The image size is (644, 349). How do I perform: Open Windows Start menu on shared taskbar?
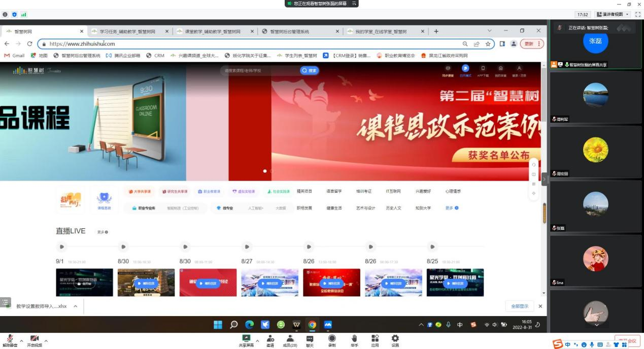pyautogui.click(x=218, y=325)
